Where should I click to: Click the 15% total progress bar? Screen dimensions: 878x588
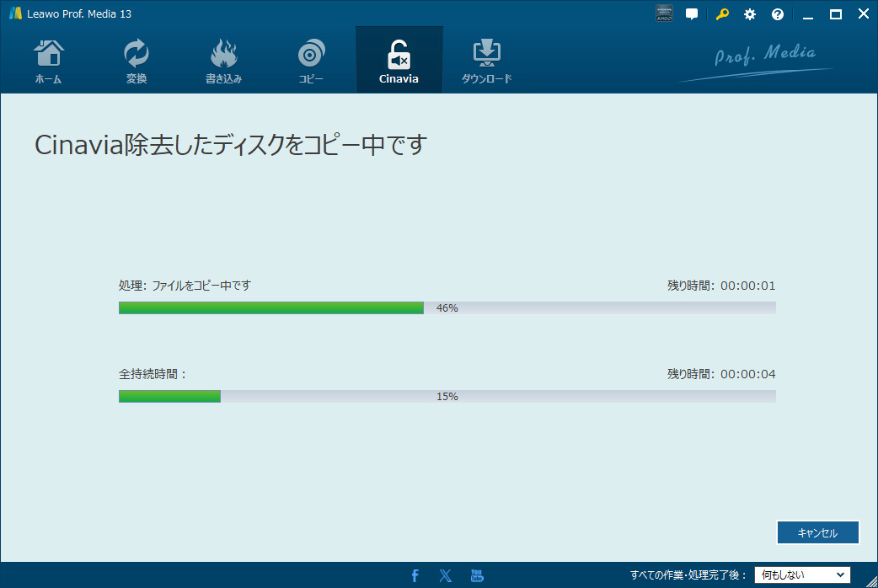tap(447, 396)
